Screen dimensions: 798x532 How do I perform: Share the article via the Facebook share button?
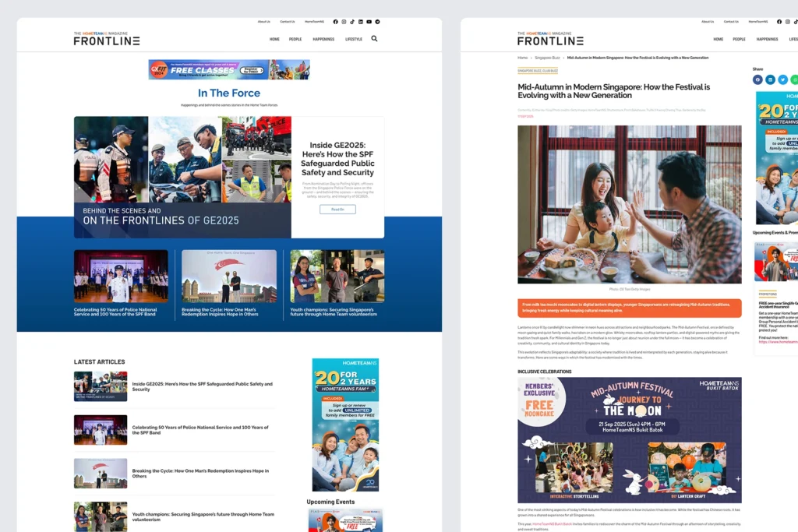(757, 79)
